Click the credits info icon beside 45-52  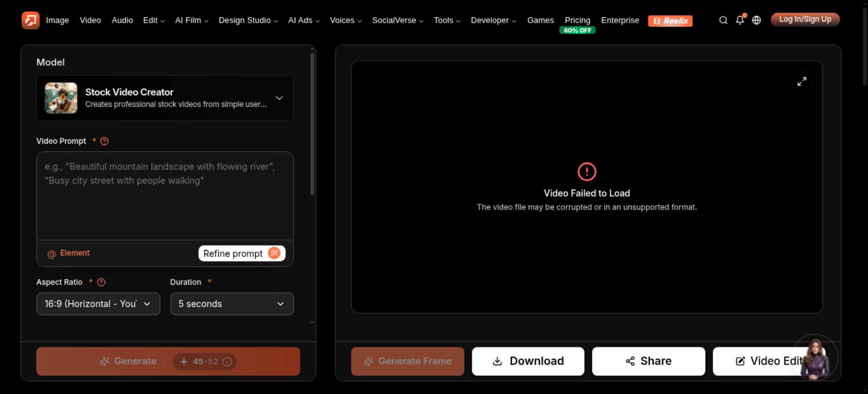(x=227, y=361)
